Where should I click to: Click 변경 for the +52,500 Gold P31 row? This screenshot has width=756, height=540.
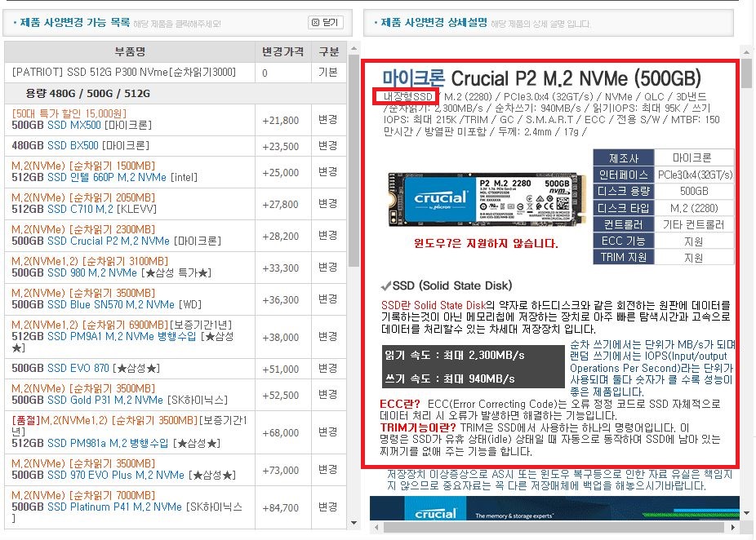[328, 394]
